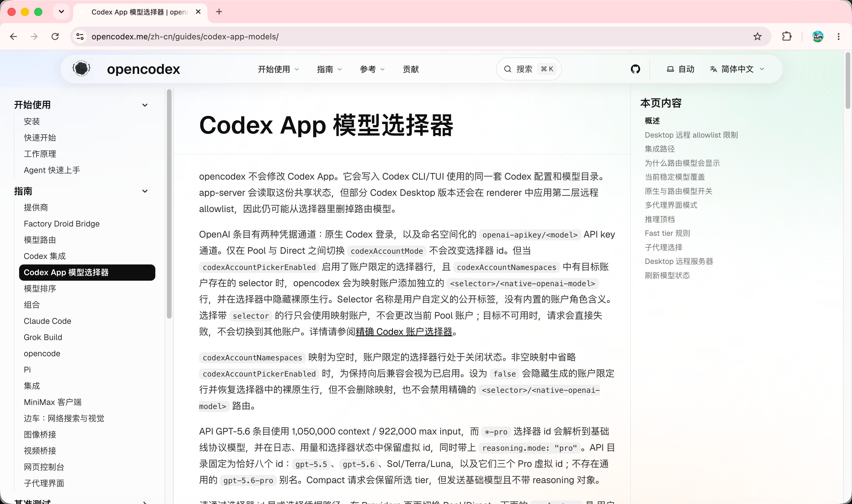Open 子代理界面 sidebar page

tap(44, 483)
